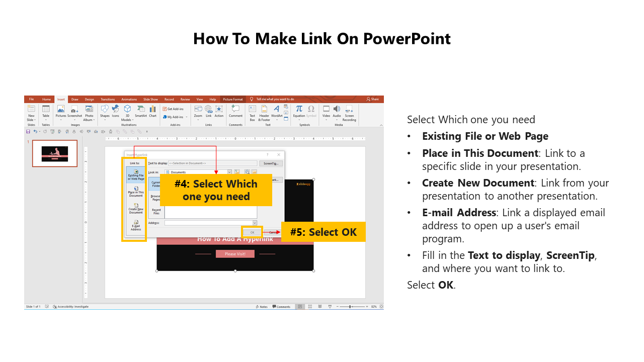The image size is (644, 362).
Task: Click OK in Insert Hyperlink dialog
Action: (252, 232)
